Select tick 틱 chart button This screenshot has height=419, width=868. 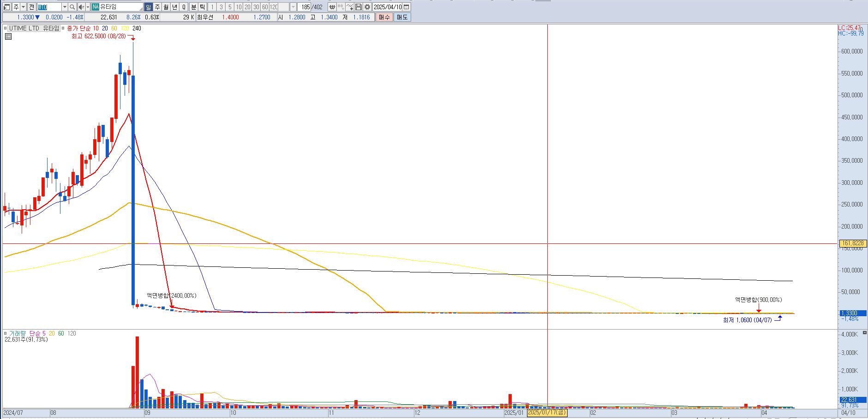[x=202, y=7]
